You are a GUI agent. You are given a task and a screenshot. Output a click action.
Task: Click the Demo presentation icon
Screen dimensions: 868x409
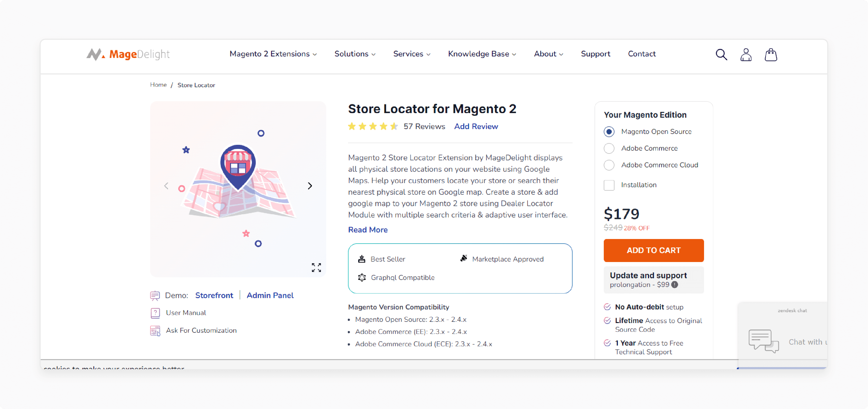[155, 295]
